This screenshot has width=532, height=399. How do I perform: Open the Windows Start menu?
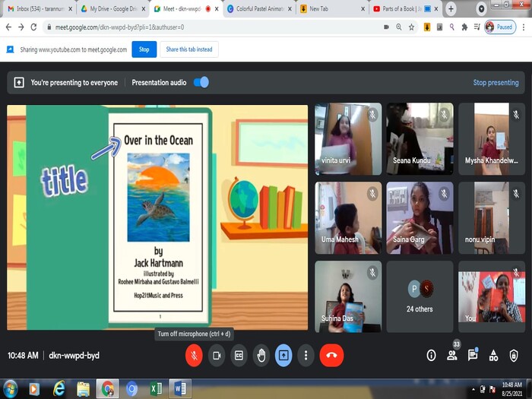click(x=10, y=389)
